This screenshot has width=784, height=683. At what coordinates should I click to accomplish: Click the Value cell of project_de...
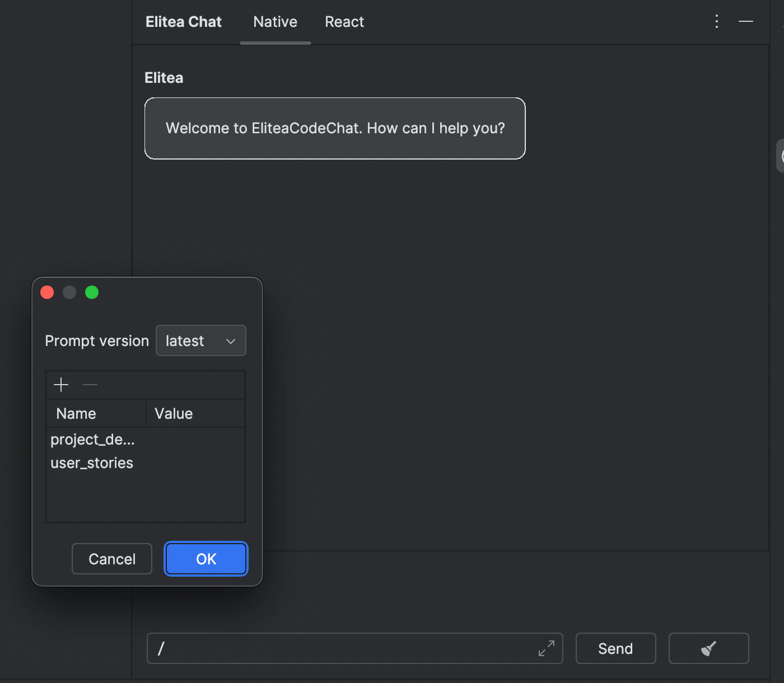click(195, 439)
